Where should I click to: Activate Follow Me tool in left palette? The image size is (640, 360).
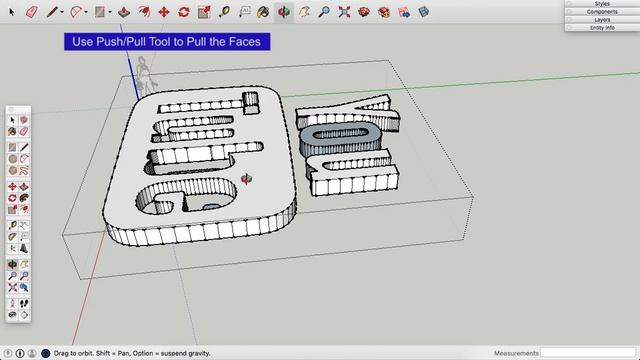pos(24,198)
